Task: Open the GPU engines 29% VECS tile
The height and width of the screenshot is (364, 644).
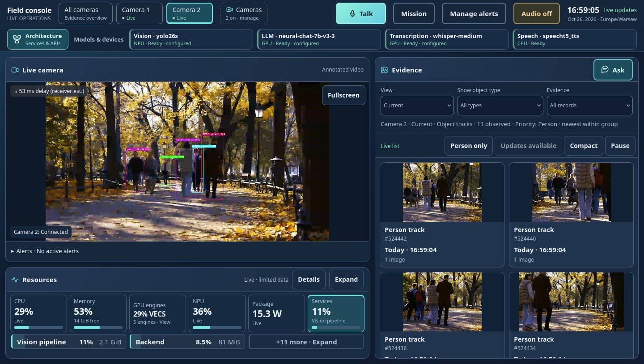Action: tap(157, 313)
